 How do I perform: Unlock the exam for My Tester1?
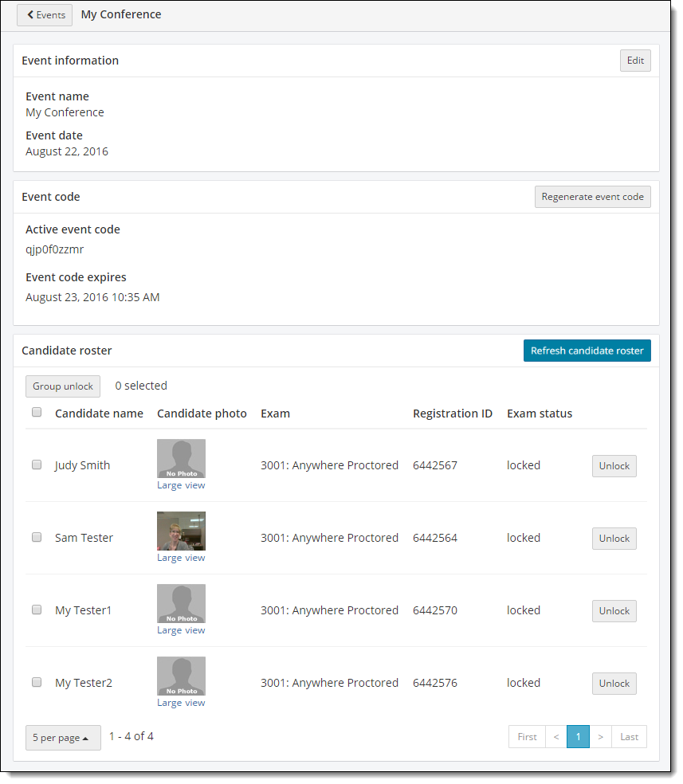[x=614, y=611]
